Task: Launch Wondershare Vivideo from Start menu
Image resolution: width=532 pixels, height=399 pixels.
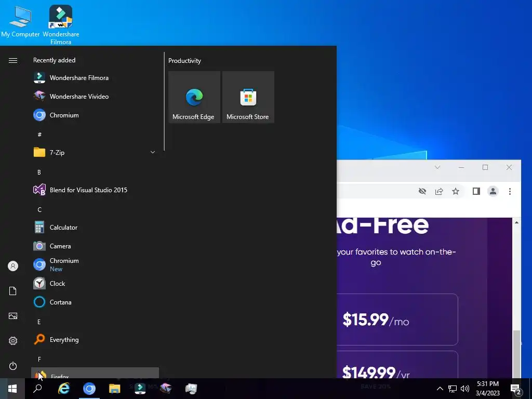Action: tap(95, 96)
